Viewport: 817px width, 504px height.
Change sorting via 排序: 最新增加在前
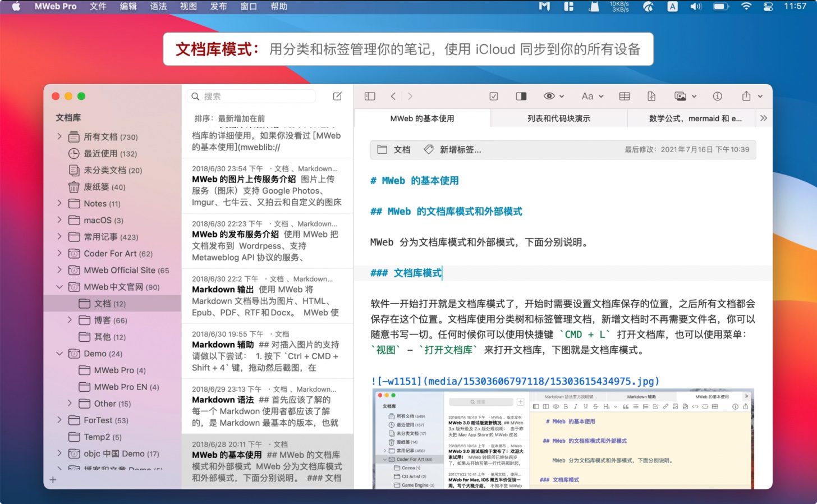pyautogui.click(x=230, y=118)
